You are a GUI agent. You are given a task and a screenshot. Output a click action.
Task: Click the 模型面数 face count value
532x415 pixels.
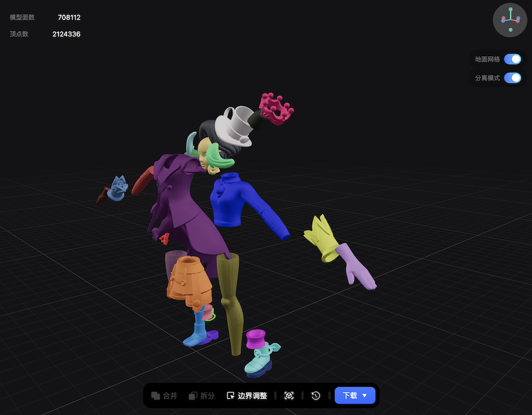click(x=69, y=17)
